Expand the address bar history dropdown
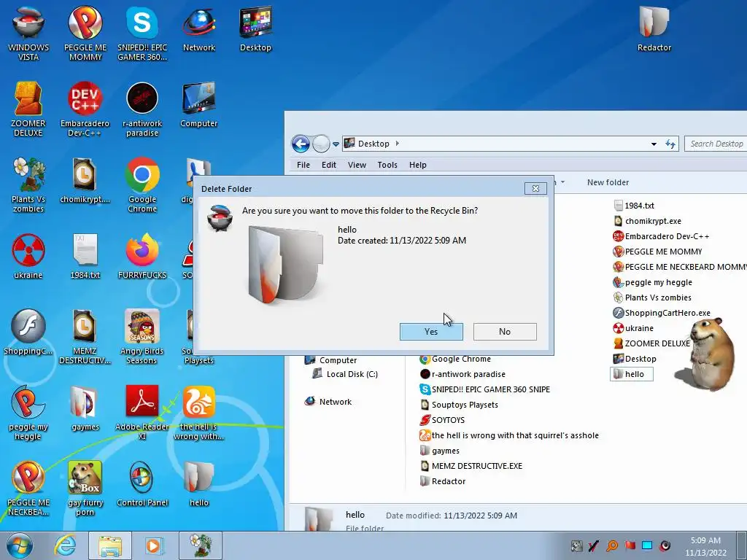Image resolution: width=747 pixels, height=560 pixels. point(654,144)
